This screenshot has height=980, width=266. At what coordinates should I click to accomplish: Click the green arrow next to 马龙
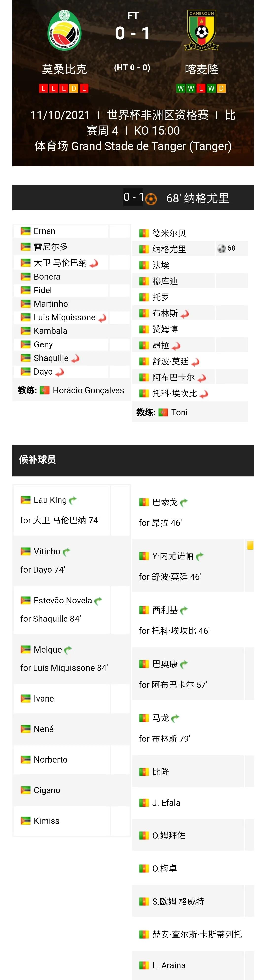175,718
